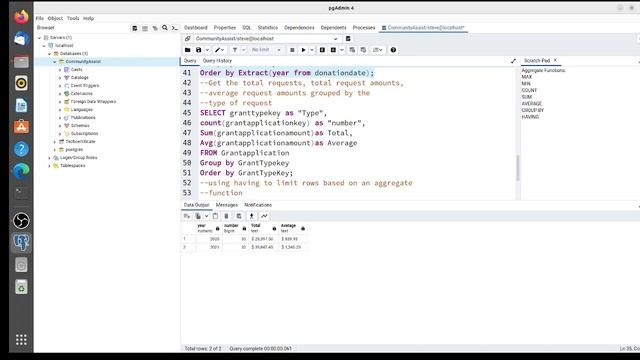640x360 pixels.
Task: Select the CommunityAssist database in tree
Action: (83, 62)
